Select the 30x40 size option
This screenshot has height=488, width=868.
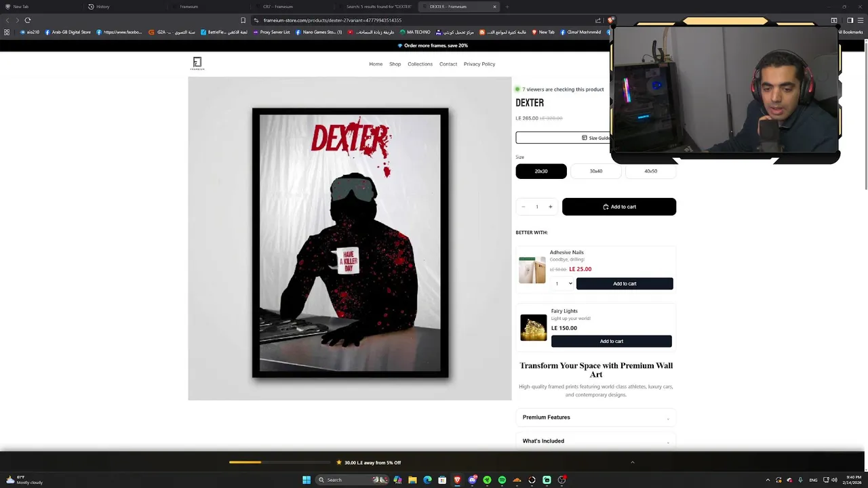point(596,171)
